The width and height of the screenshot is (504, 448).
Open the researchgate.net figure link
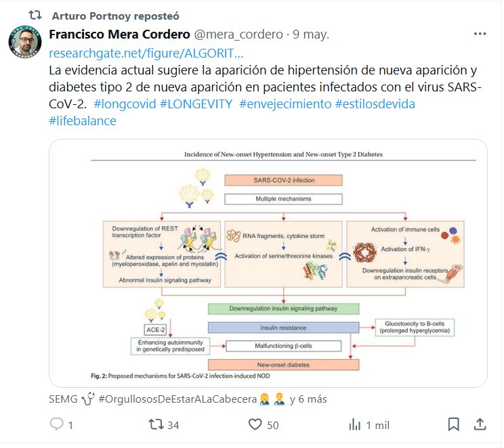146,53
